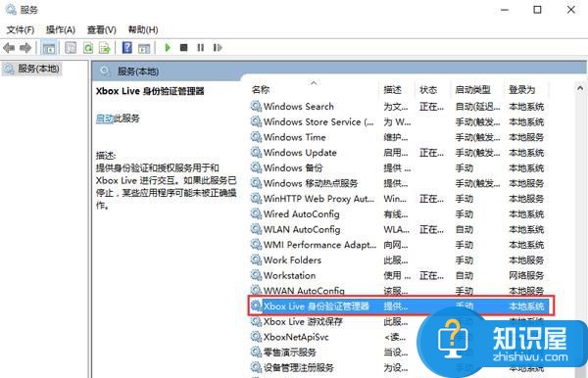
Task: Select the 零售演示服务 row
Action: click(399, 353)
